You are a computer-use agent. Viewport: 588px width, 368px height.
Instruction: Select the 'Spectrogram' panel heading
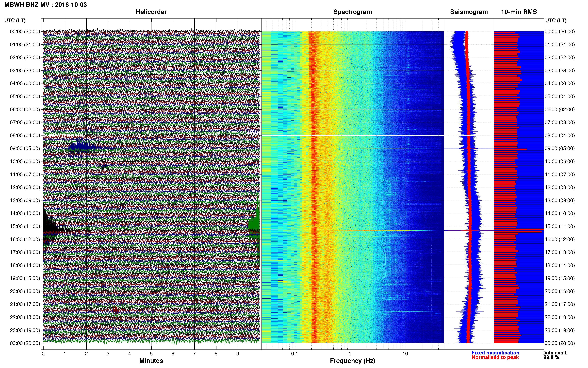(352, 12)
